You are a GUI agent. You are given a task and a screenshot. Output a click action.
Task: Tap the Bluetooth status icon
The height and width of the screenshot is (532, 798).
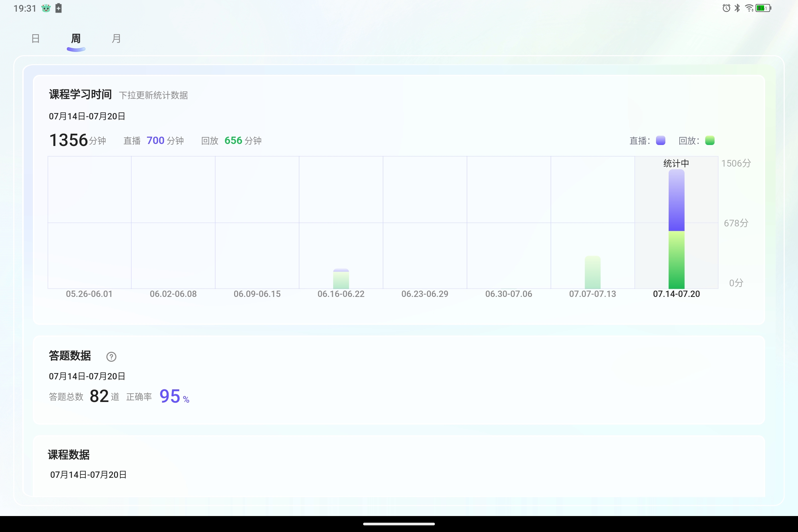coord(737,8)
